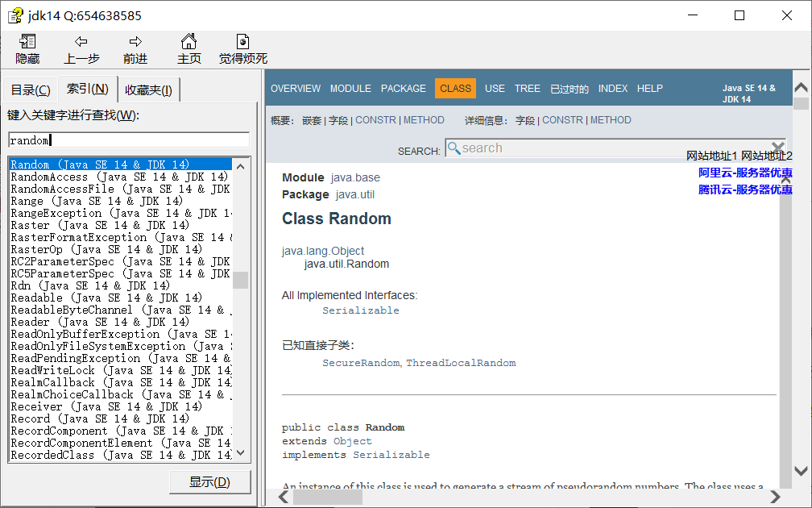Select index entry RandomAccess

pyautogui.click(x=121, y=177)
